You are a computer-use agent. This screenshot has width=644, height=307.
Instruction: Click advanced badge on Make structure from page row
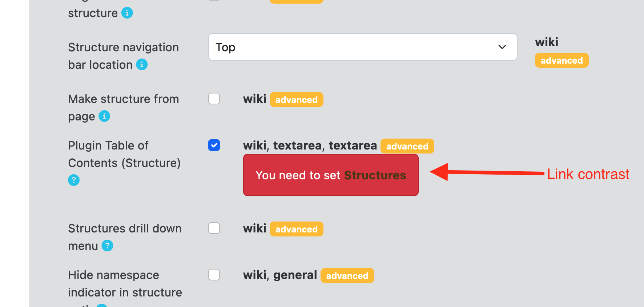click(x=296, y=100)
